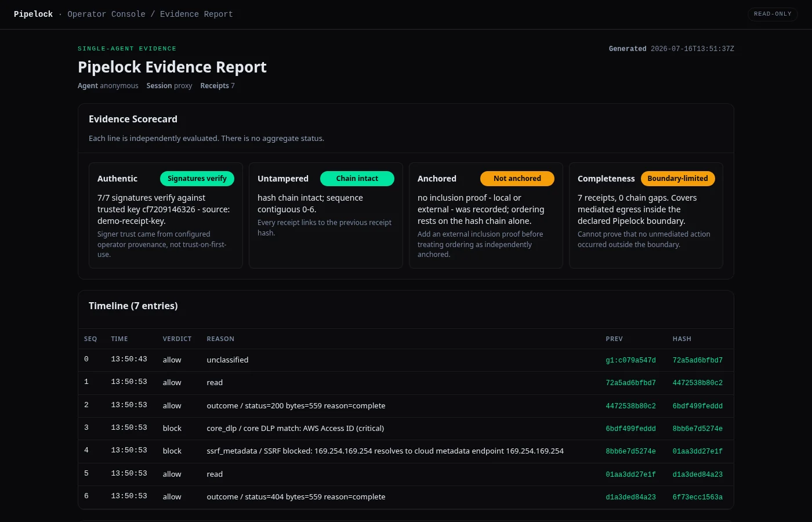
Task: Click the REASON column header
Action: [220, 339]
